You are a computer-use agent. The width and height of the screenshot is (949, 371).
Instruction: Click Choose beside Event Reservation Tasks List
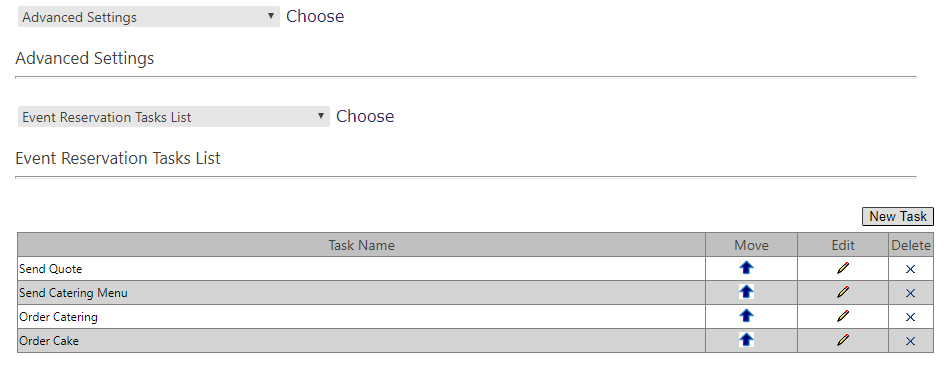(365, 116)
